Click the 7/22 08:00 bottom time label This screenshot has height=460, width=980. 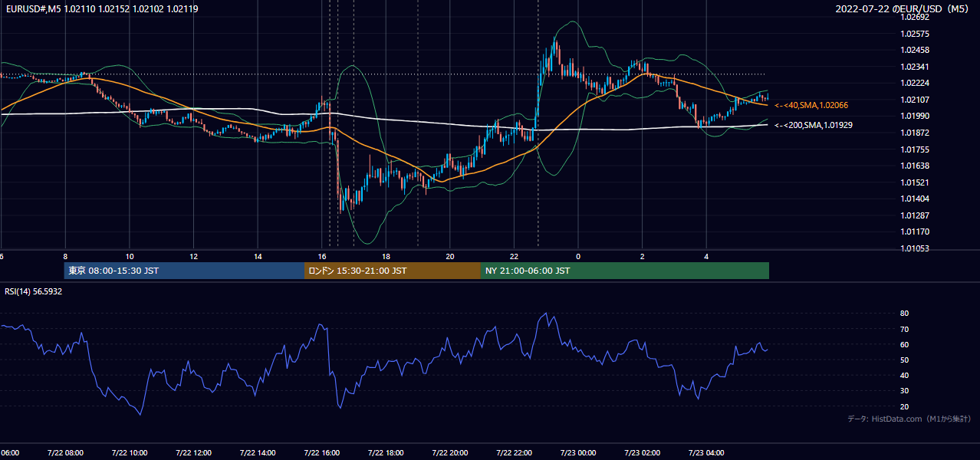65,452
